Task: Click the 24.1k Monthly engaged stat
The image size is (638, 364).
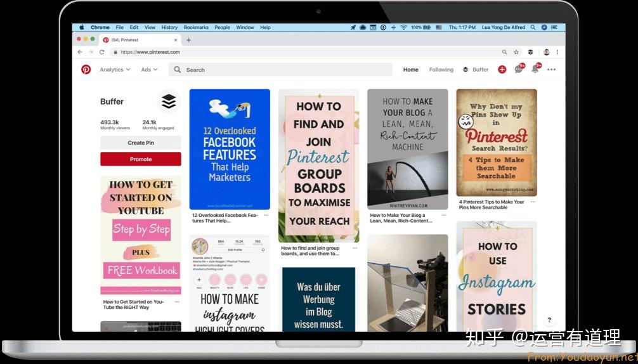Action: (158, 124)
